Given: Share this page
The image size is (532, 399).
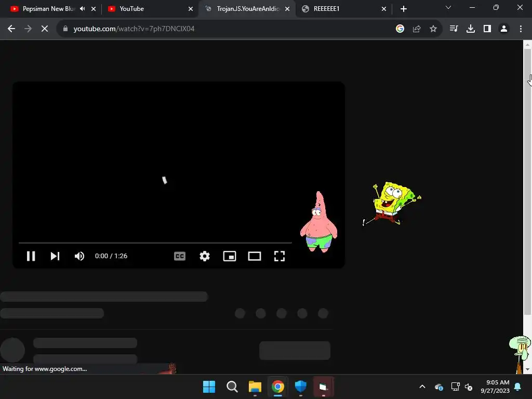Looking at the screenshot, I should pos(417,29).
